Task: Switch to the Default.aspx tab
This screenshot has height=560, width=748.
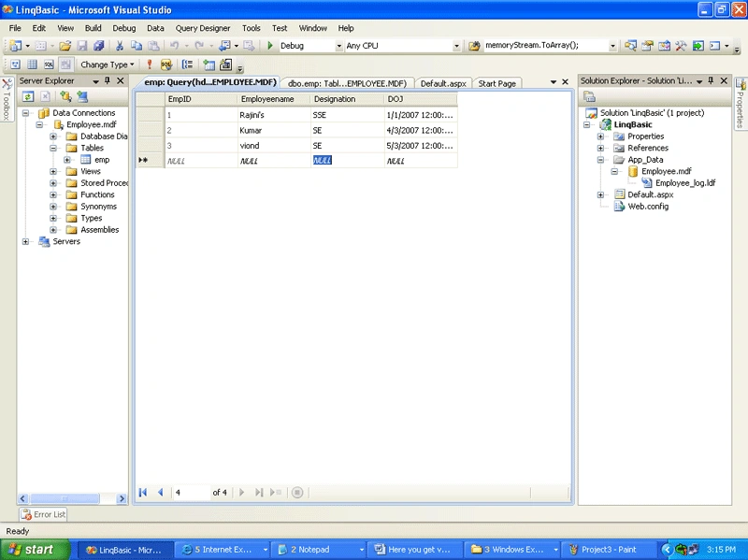Action: click(443, 83)
